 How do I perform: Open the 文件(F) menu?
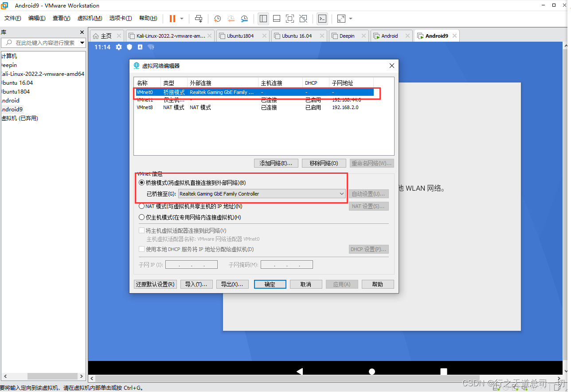13,18
